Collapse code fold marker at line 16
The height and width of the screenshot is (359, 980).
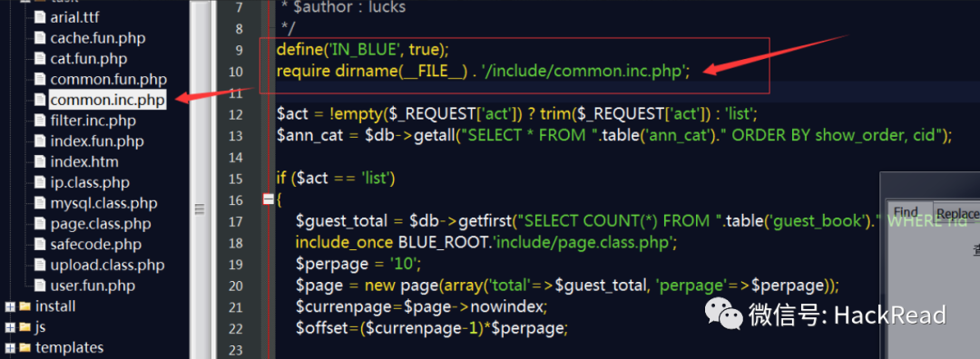pyautogui.click(x=268, y=199)
